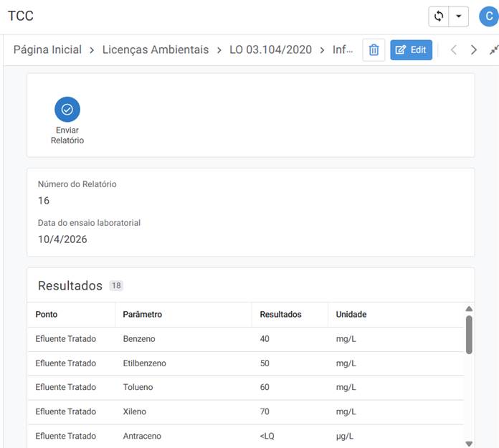Click the Edit button
499x448 pixels.
point(411,50)
